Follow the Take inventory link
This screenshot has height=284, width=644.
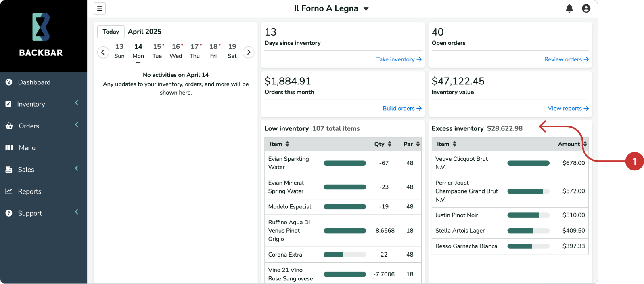coord(399,59)
